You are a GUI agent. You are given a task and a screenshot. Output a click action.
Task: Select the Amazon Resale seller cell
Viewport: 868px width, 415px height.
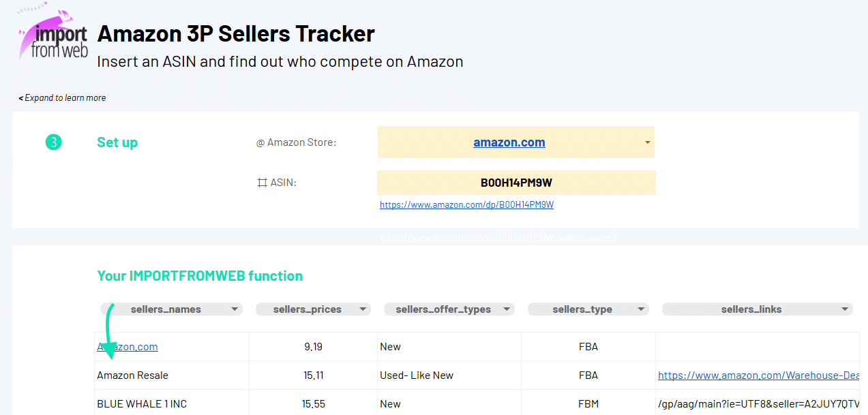[133, 375]
